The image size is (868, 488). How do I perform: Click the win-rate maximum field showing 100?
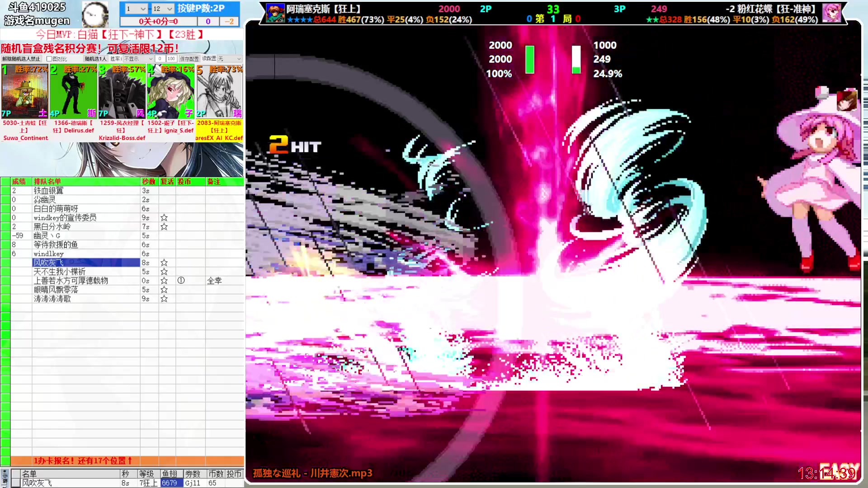(171, 59)
